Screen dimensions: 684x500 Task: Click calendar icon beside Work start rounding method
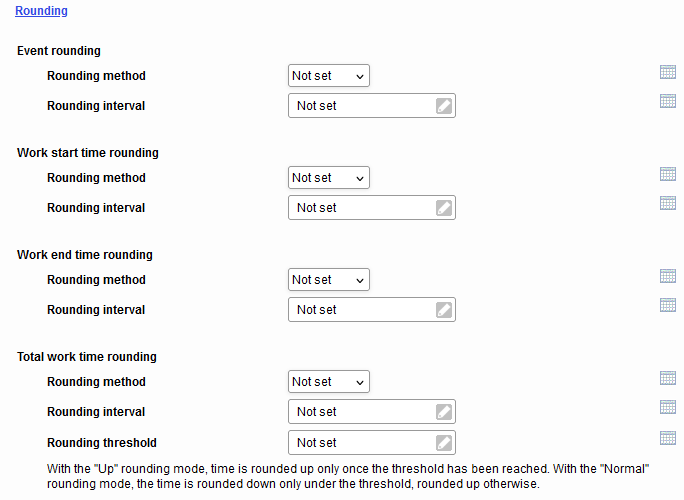point(668,174)
